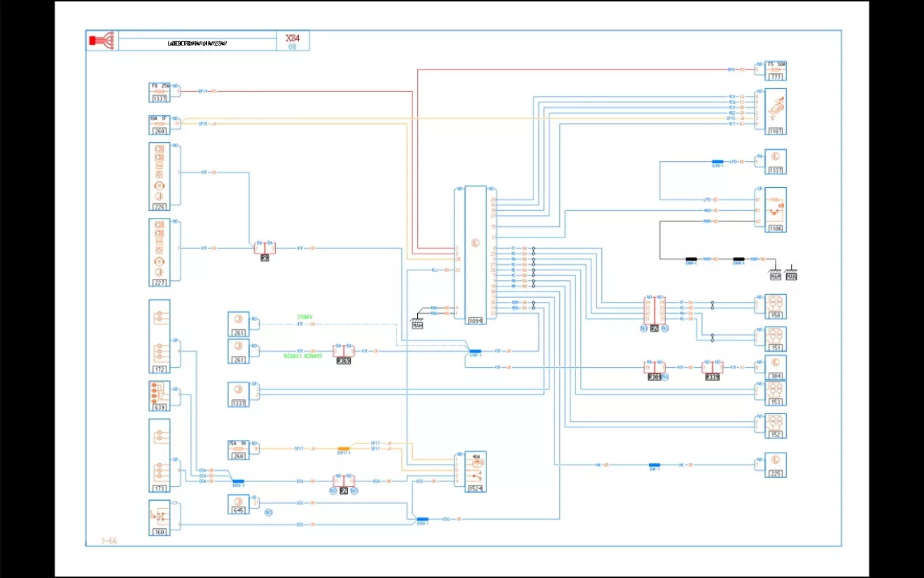Image resolution: width=924 pixels, height=578 pixels.
Task: Select the blue EHK-1 splice
Action: [654, 466]
